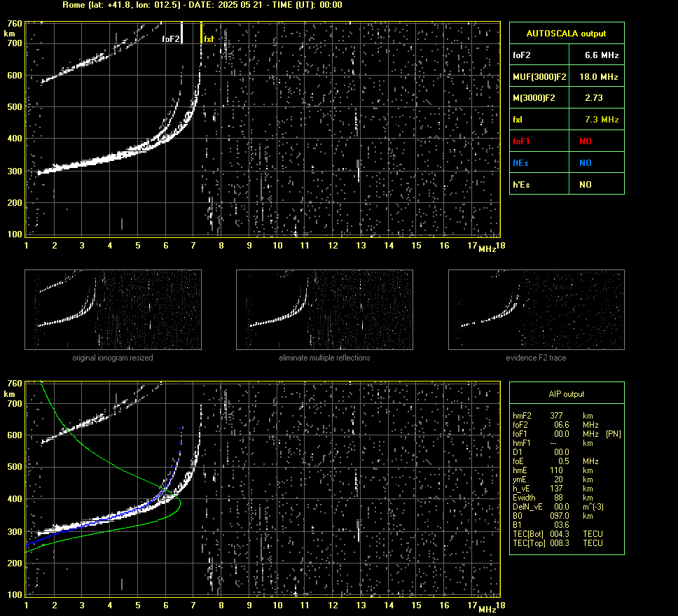Select the ymE '20' km value

pos(558,479)
